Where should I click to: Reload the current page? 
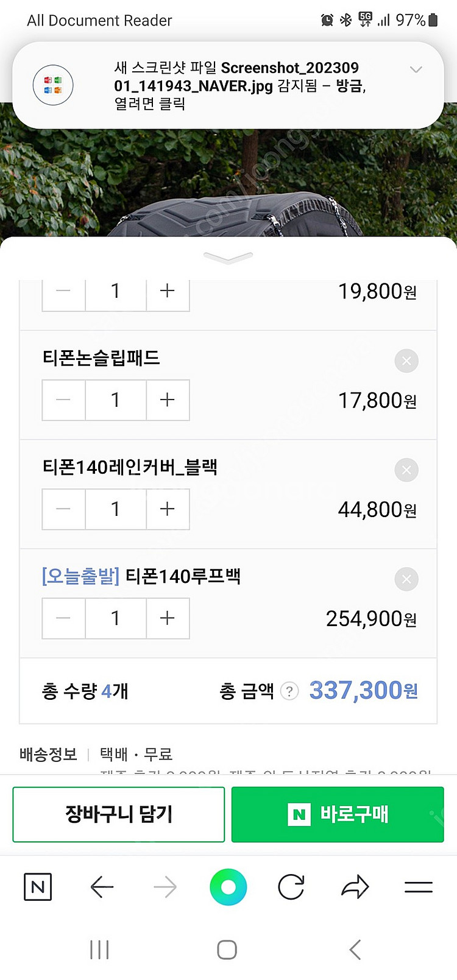[x=291, y=887]
